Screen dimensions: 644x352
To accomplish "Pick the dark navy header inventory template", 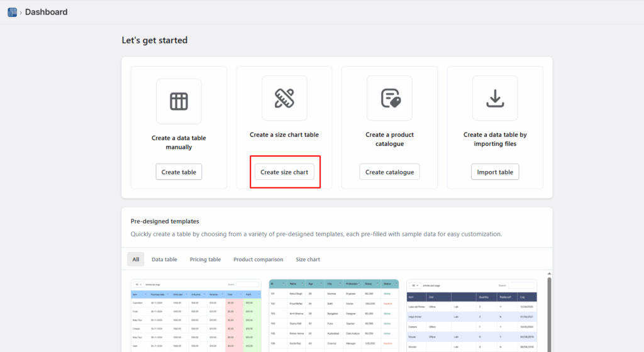I will tap(472, 321).
